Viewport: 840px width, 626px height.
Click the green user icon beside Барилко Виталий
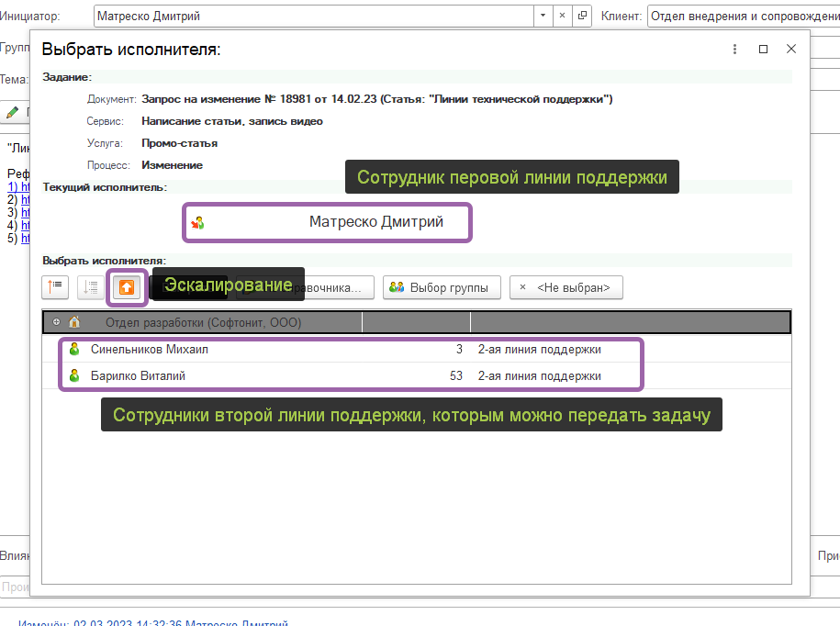tap(74, 375)
